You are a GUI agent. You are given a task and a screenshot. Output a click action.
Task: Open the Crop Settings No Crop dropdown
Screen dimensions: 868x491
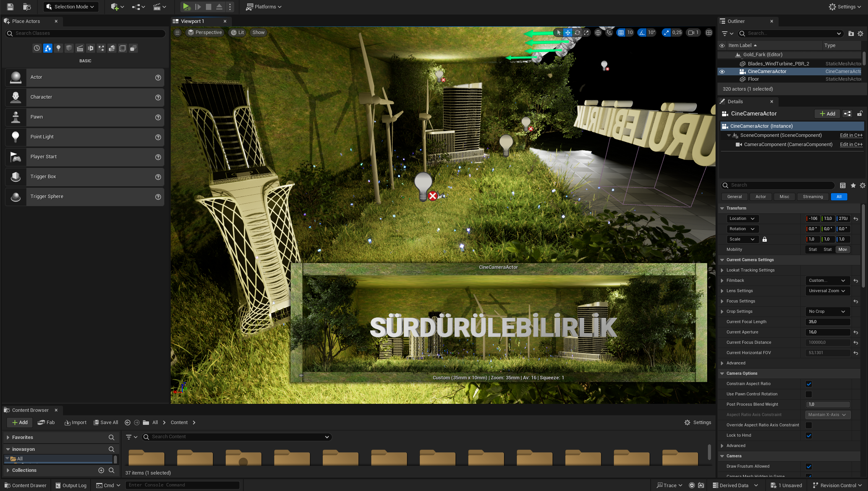(x=828, y=312)
